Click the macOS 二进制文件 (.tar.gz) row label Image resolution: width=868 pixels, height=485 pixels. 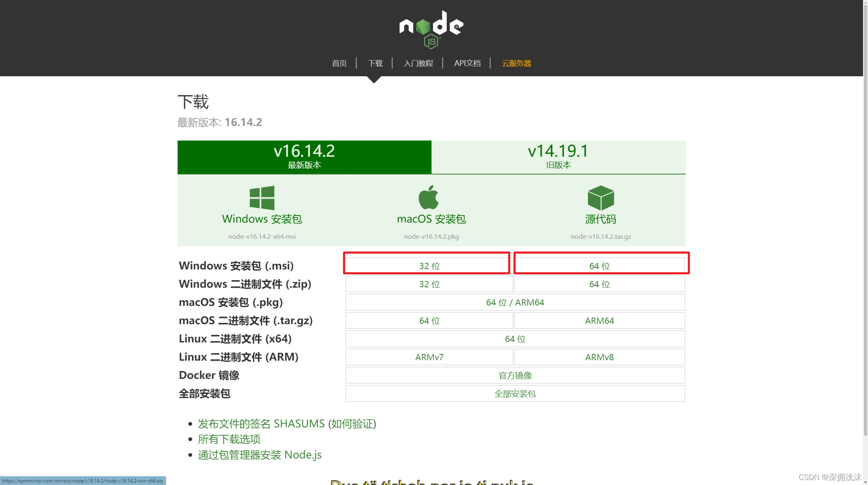tap(246, 320)
